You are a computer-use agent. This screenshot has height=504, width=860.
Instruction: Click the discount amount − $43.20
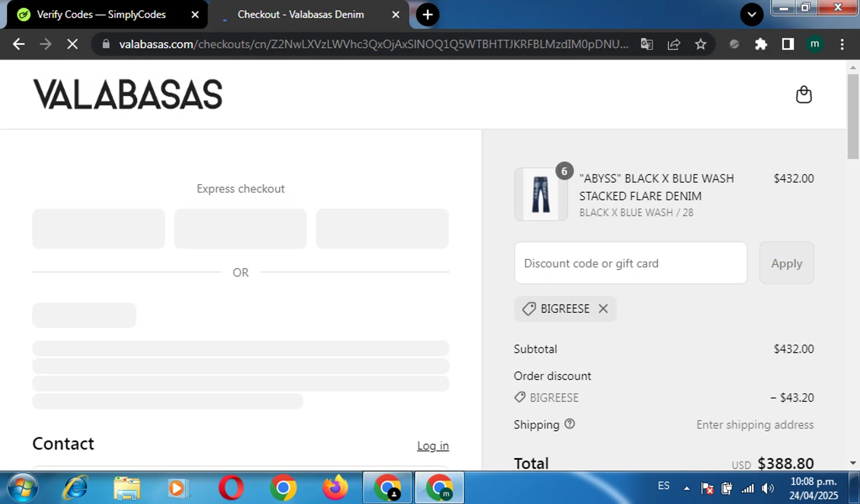point(792,397)
